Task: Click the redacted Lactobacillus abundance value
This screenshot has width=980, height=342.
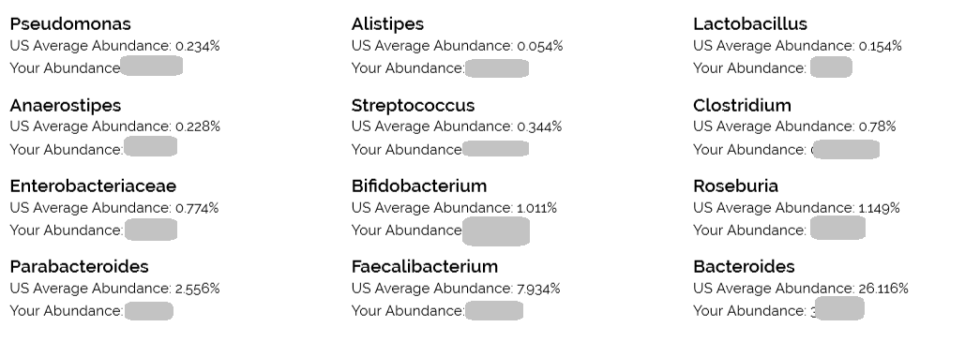Action: pos(831,67)
